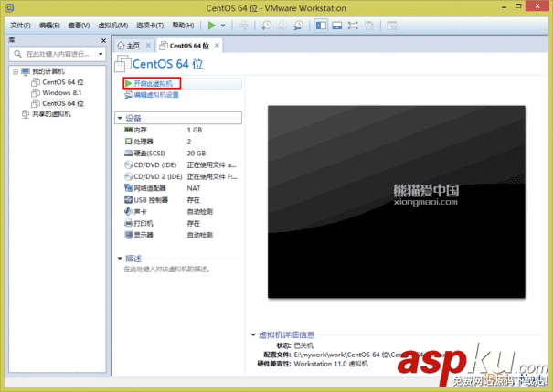Toggle the thumbnail bar view icon

point(336,26)
